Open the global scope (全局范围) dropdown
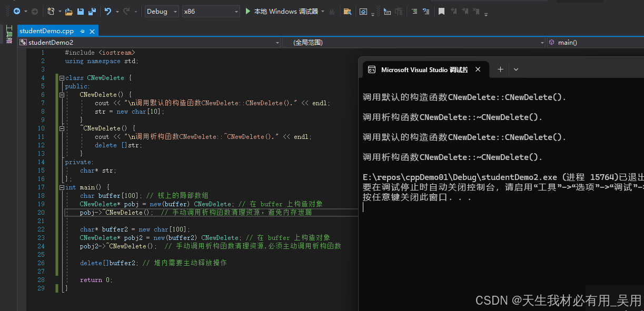This screenshot has height=311, width=644. (414, 42)
